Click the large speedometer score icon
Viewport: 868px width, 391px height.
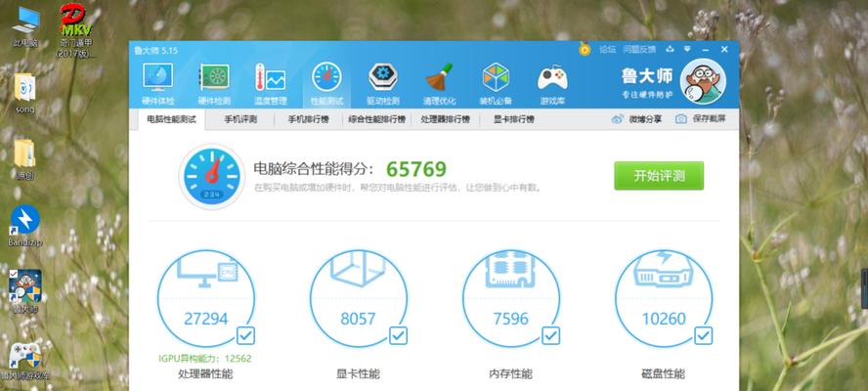click(212, 176)
